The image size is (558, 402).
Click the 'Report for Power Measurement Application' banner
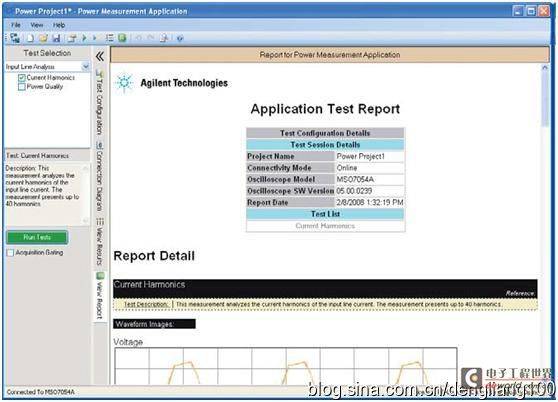tap(330, 55)
